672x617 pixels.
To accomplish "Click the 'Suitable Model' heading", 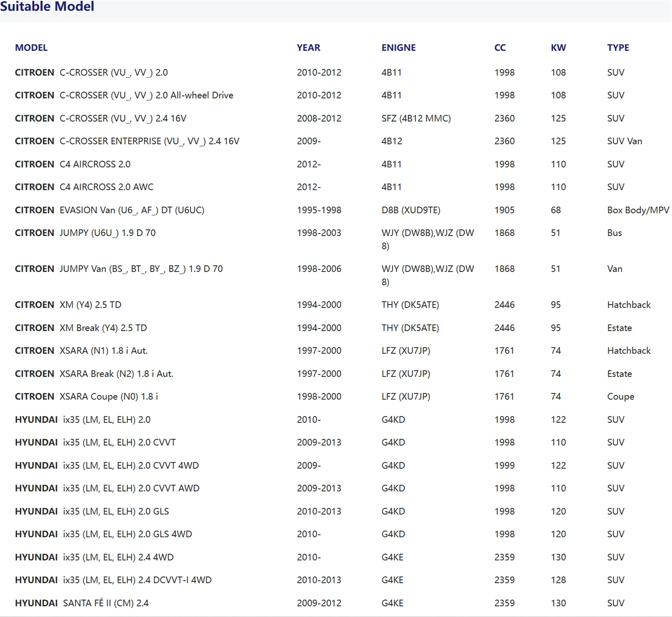I will pyautogui.click(x=47, y=6).
